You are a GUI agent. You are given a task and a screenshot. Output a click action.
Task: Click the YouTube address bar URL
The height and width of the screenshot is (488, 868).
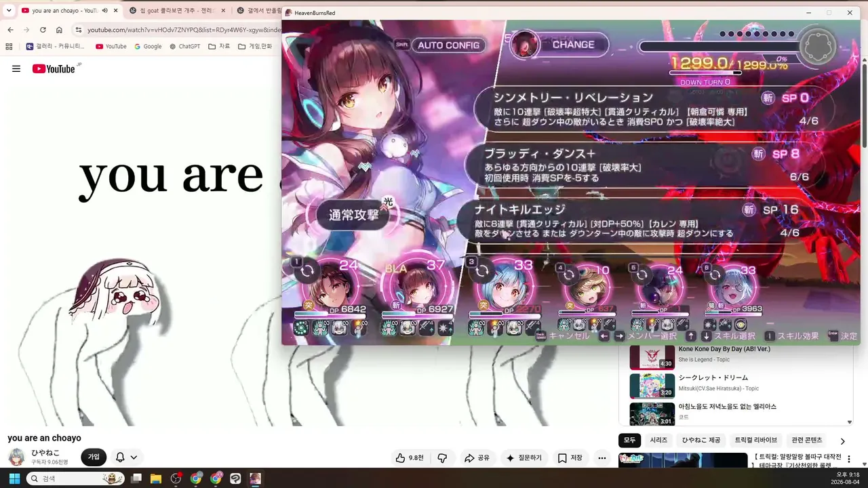pyautogui.click(x=183, y=30)
